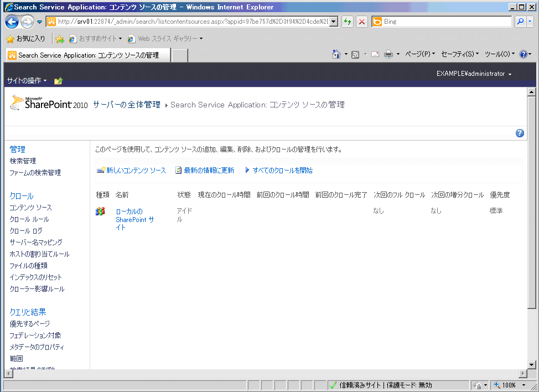Screen dimensions: 539x392
Task: Open クロール ルール navigation link
Action: point(29,219)
